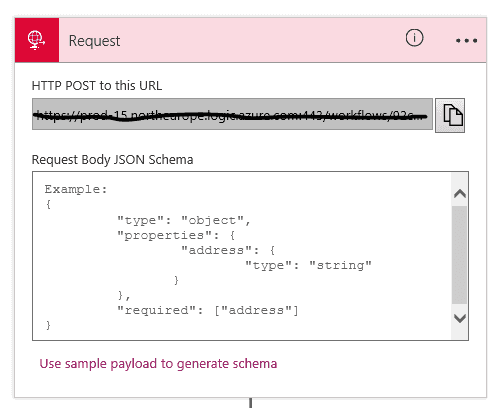
Task: Open the three-dot ellipsis menu
Action: 466,41
